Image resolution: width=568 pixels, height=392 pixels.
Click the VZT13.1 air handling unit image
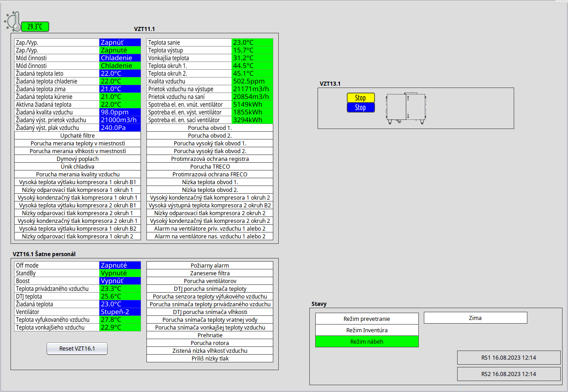[x=405, y=108]
